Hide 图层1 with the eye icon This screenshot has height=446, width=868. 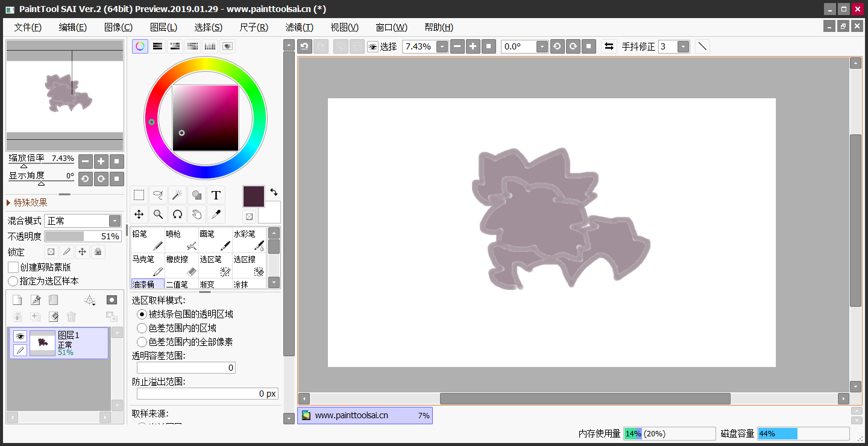pos(20,336)
